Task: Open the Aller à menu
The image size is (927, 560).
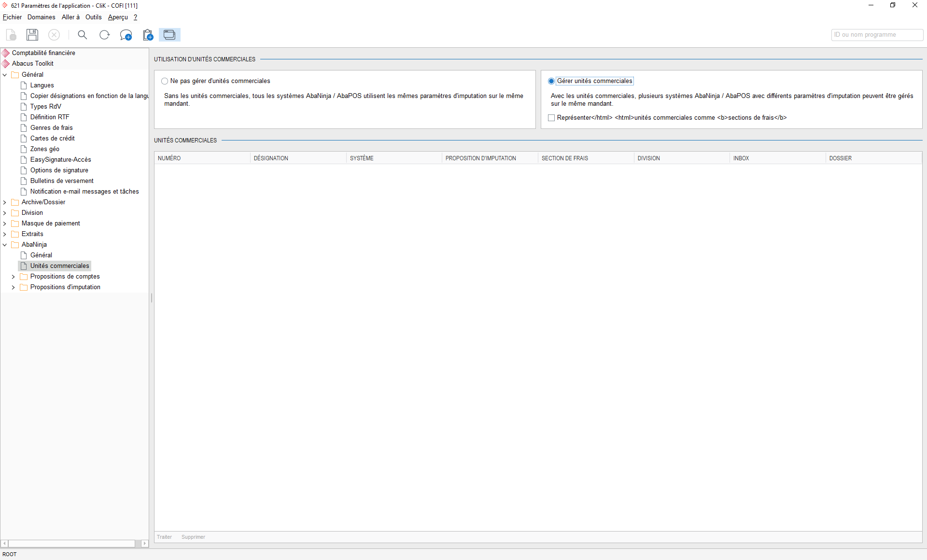Action: (70, 17)
